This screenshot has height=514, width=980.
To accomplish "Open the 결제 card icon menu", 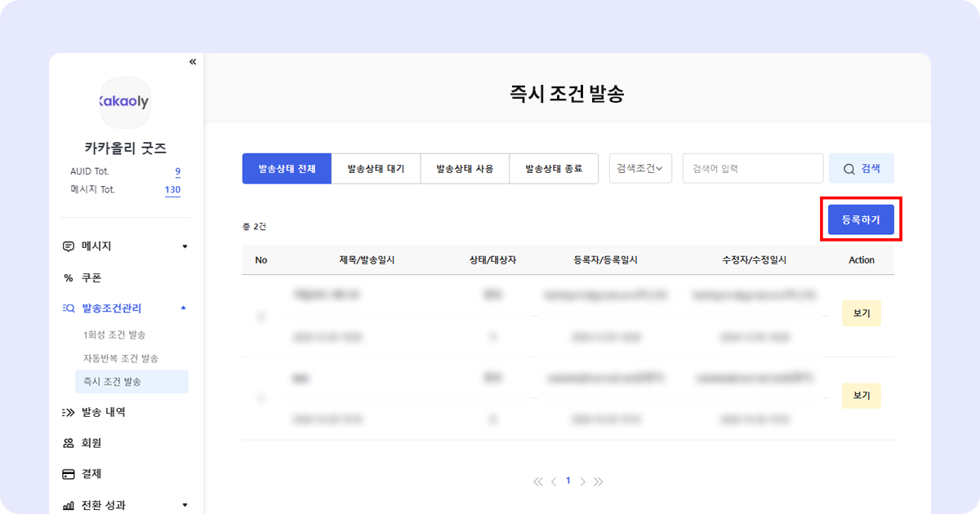I will coord(69,474).
